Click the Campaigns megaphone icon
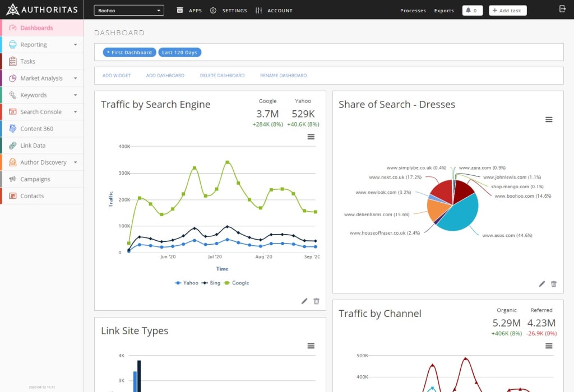Viewport: 574px width, 392px height. click(13, 179)
